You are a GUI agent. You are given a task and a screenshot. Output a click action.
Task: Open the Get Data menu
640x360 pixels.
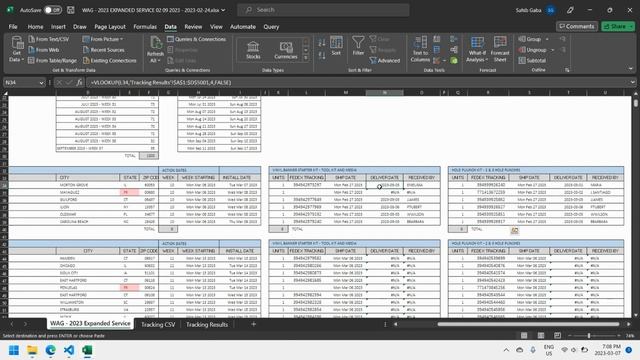tap(17, 49)
